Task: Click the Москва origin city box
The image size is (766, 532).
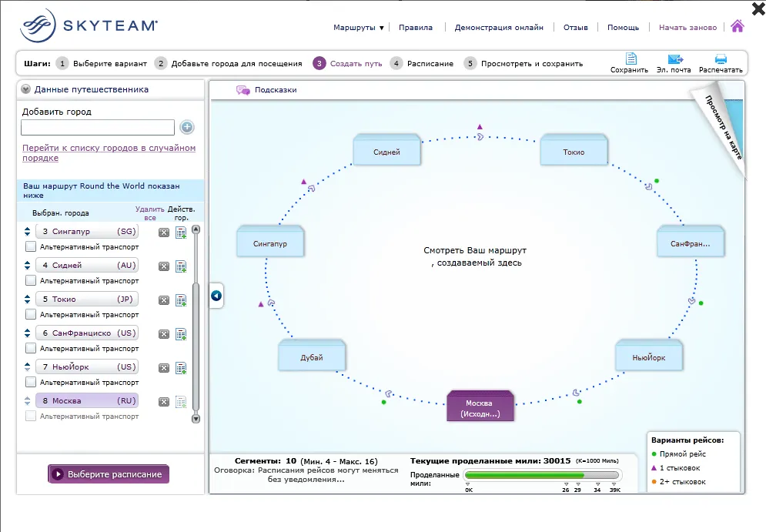Action: [x=480, y=406]
